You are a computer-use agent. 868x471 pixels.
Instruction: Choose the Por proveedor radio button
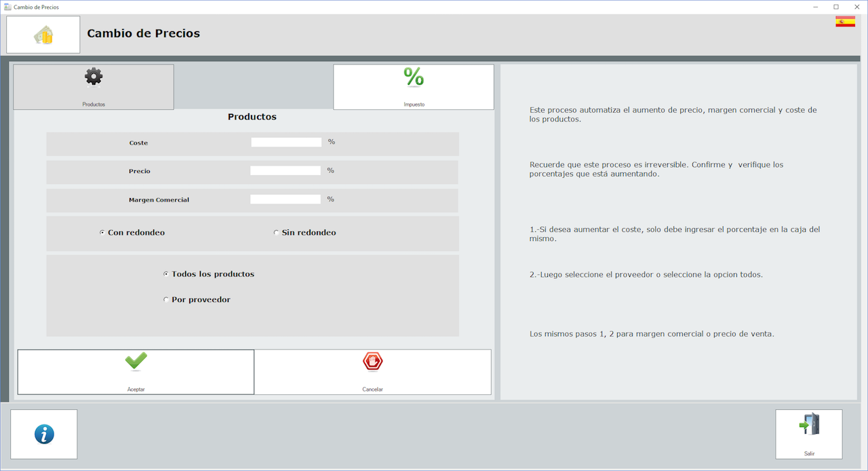tap(166, 300)
